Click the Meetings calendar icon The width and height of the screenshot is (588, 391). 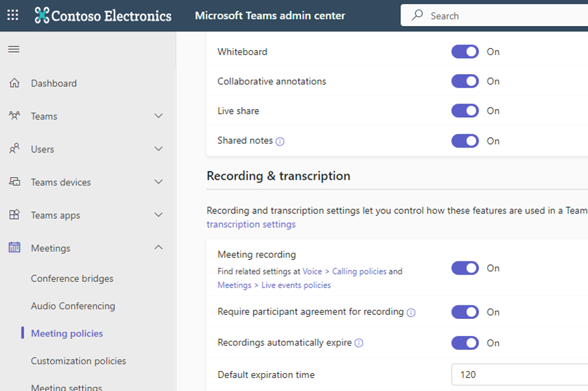coord(14,247)
